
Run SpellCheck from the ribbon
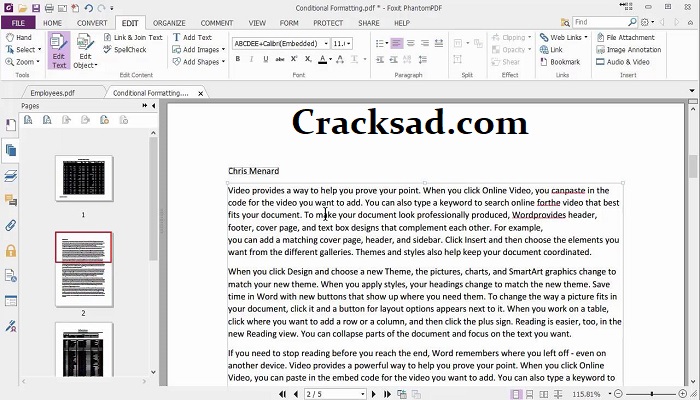[x=125, y=50]
